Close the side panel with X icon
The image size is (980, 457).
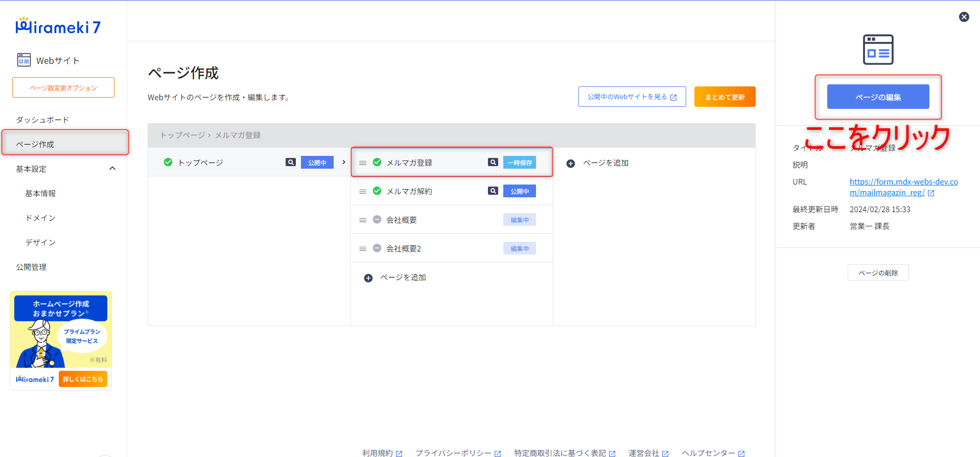tap(964, 17)
